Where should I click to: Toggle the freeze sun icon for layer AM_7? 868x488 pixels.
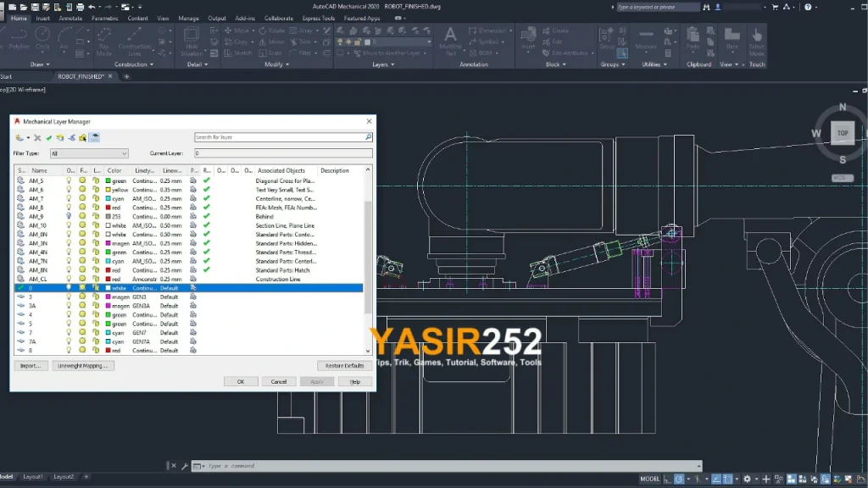82,198
